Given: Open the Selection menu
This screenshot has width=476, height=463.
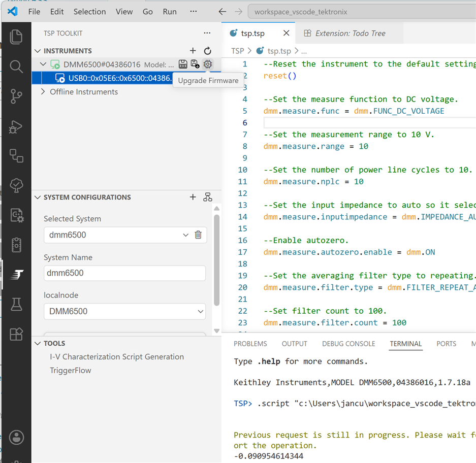Looking at the screenshot, I should tap(89, 12).
